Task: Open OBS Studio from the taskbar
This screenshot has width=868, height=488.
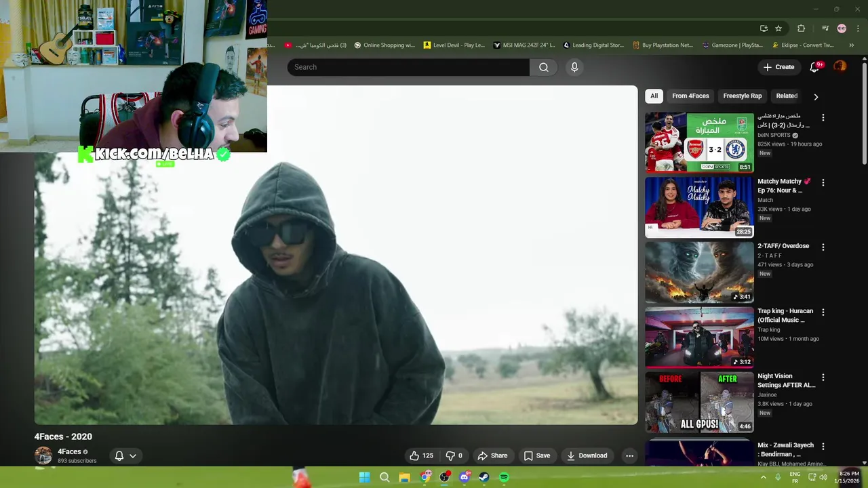Action: [444, 477]
